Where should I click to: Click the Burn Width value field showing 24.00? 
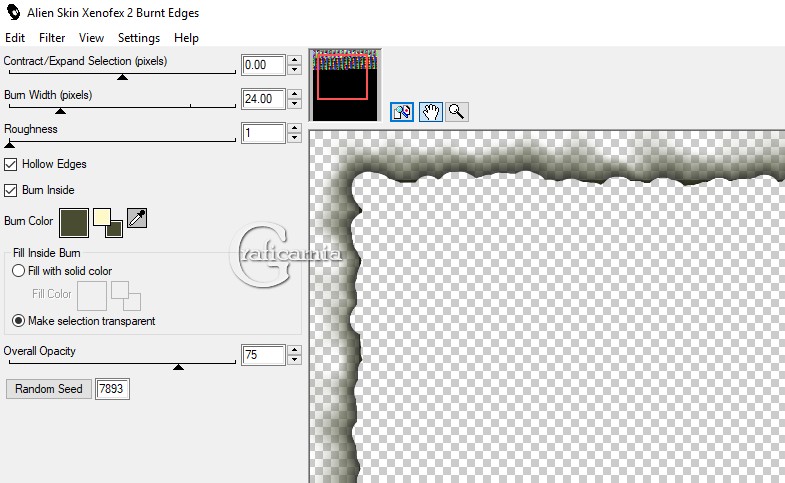point(263,99)
